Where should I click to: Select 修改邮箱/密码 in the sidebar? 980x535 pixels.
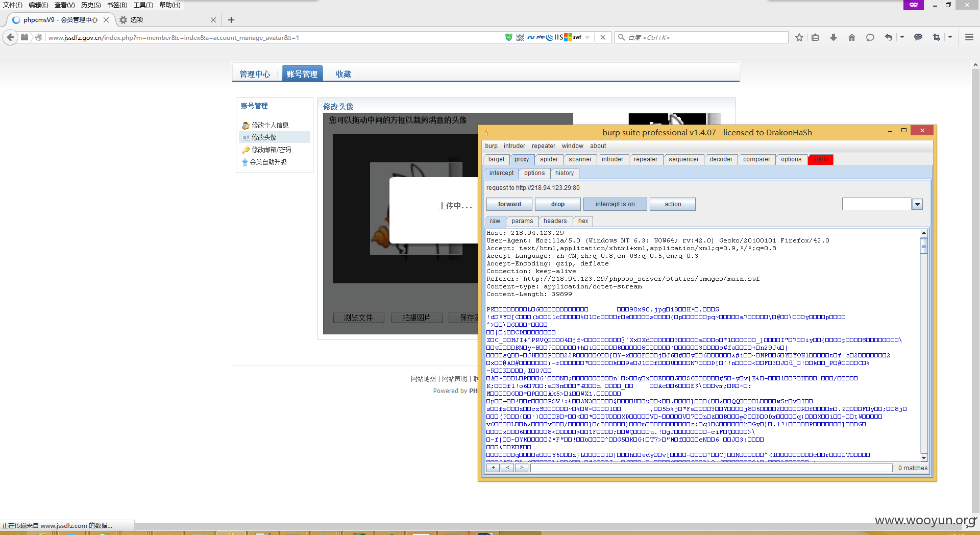pos(271,150)
